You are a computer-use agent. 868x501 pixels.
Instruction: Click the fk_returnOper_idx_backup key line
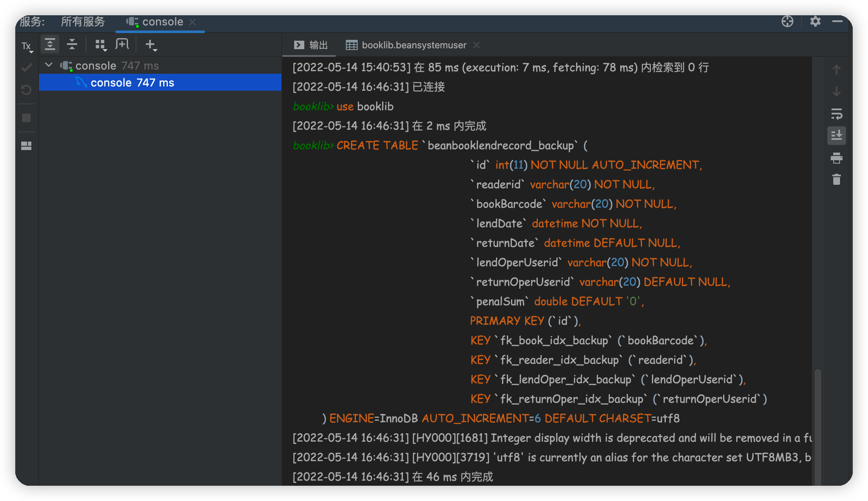(x=619, y=399)
